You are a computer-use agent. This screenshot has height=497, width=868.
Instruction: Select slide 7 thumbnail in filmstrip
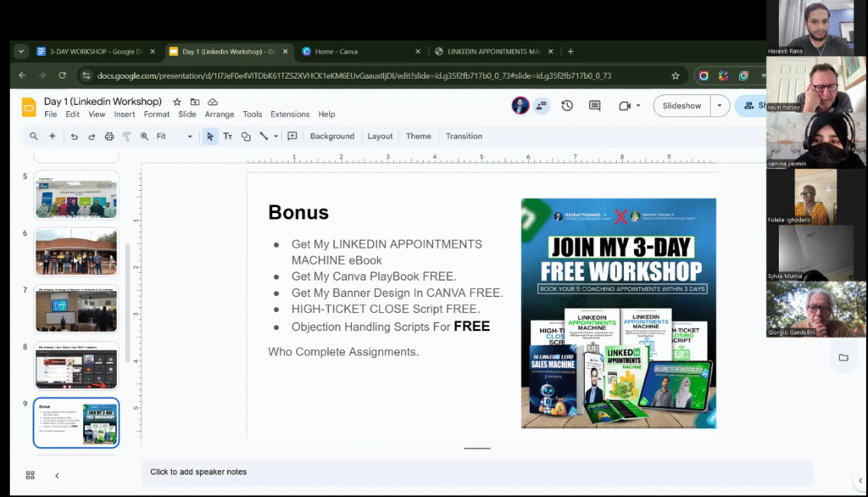coord(76,309)
